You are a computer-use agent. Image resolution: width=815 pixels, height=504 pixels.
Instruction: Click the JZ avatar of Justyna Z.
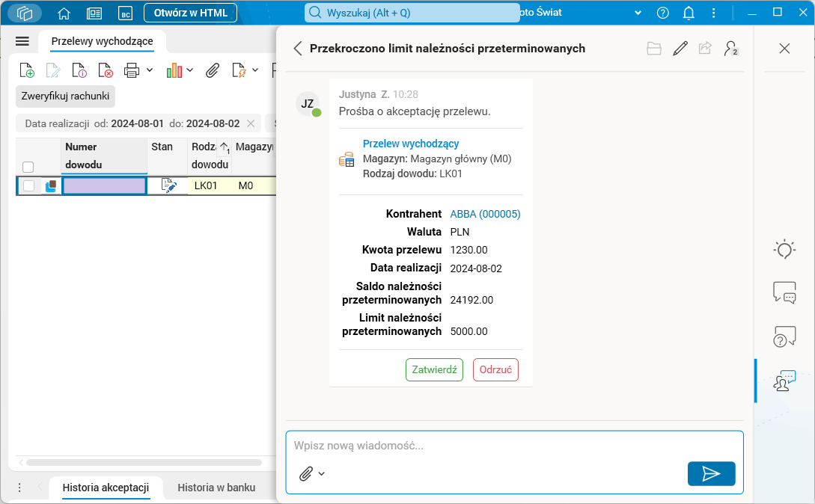pyautogui.click(x=308, y=103)
